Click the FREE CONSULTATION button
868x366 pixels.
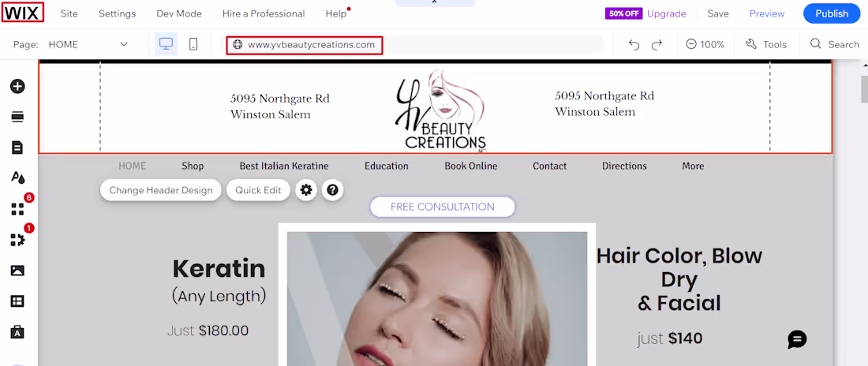point(443,207)
